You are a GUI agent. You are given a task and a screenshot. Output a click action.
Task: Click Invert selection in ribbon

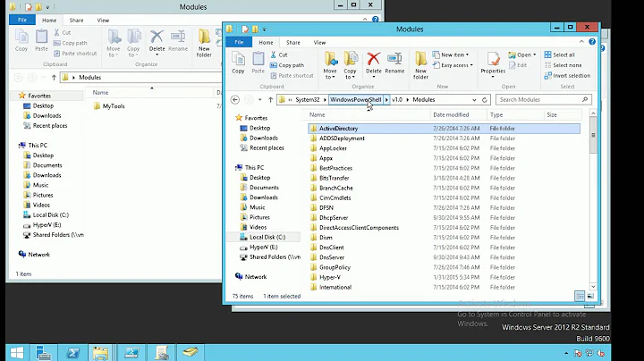567,75
